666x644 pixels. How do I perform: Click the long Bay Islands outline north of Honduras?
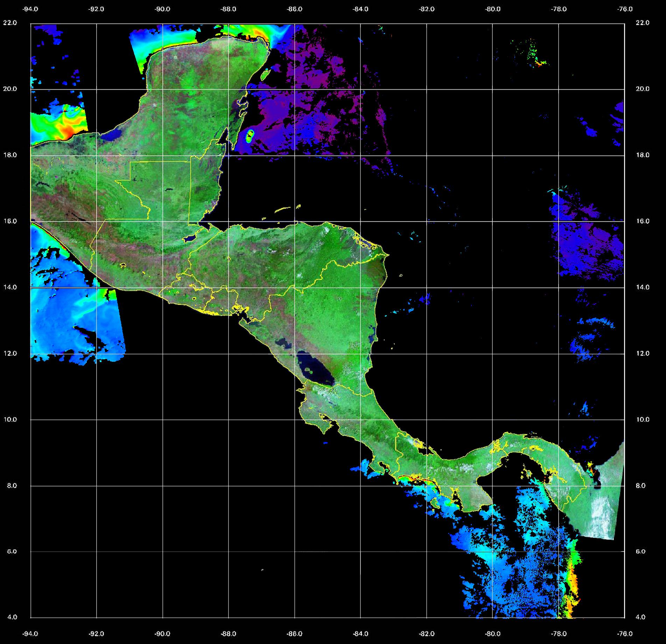[x=283, y=210]
